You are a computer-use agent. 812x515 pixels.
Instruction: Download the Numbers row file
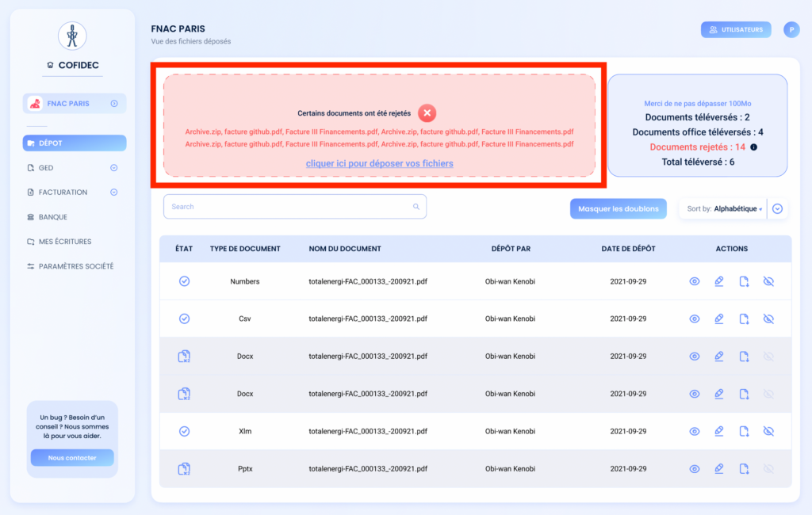click(x=744, y=281)
